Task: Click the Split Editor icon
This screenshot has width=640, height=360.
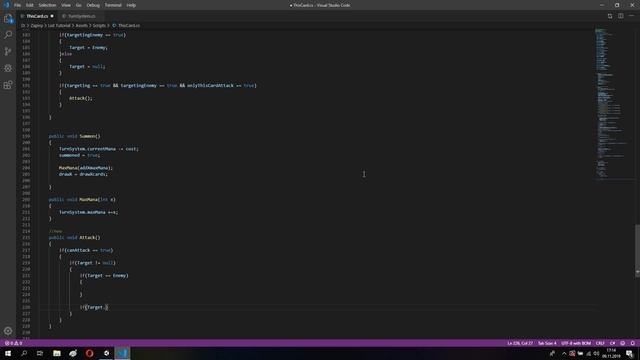Action: click(x=620, y=16)
